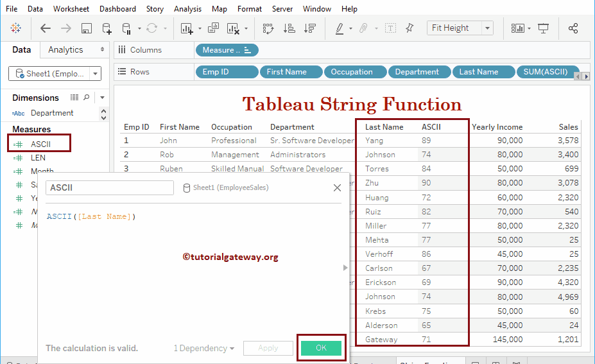The image size is (595, 364).
Task: Click the Apply button
Action: coord(268,348)
